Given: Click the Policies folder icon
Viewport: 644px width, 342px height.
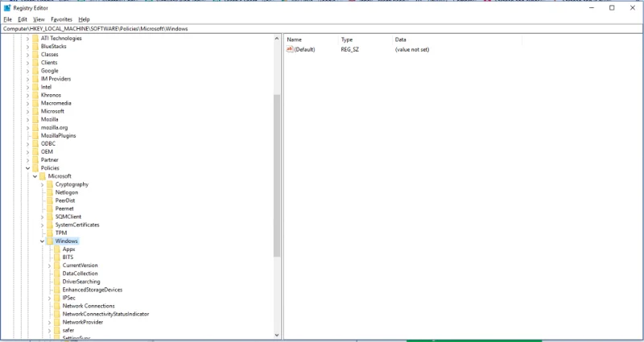Looking at the screenshot, I should tap(35, 168).
